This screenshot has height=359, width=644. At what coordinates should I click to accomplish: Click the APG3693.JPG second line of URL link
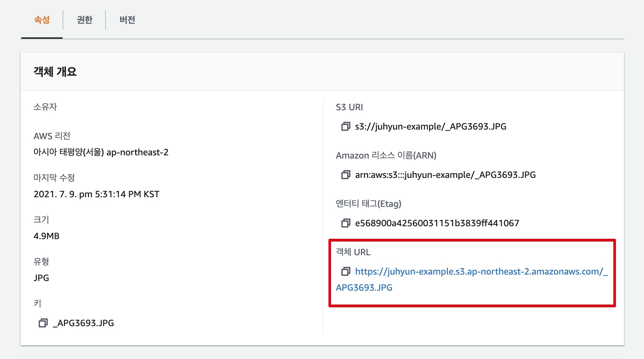[x=364, y=287]
